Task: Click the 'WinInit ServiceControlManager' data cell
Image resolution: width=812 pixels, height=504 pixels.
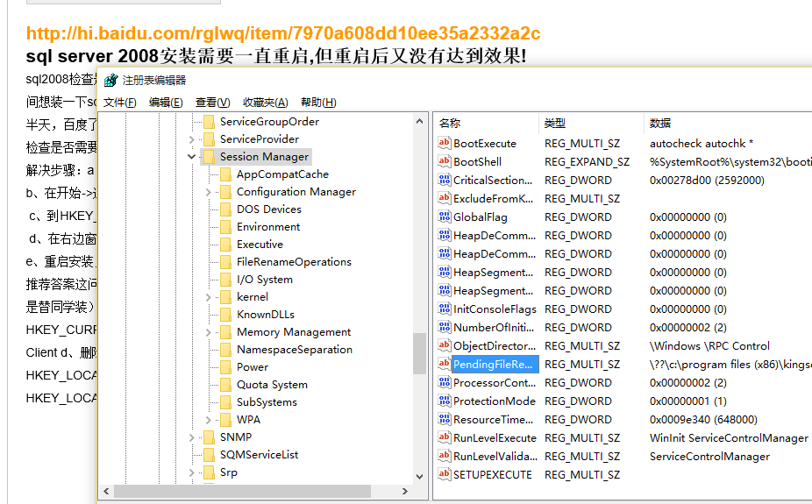Action: pyautogui.click(x=729, y=437)
